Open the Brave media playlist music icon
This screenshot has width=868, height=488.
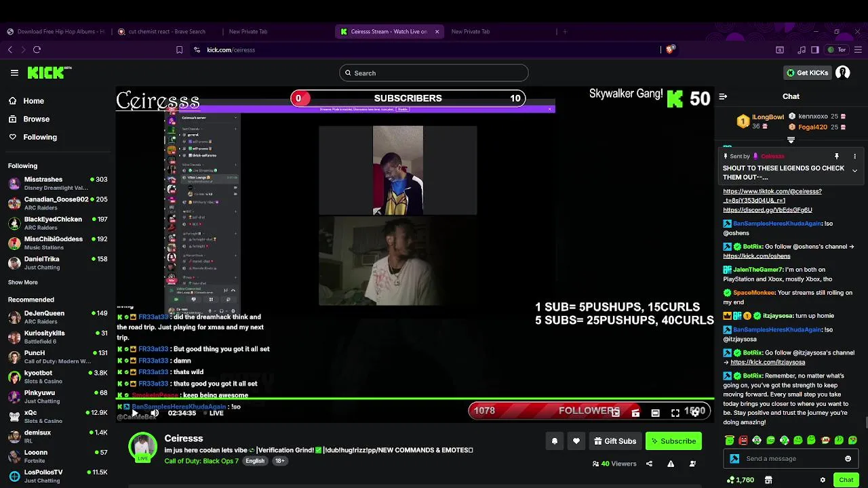[x=802, y=49]
